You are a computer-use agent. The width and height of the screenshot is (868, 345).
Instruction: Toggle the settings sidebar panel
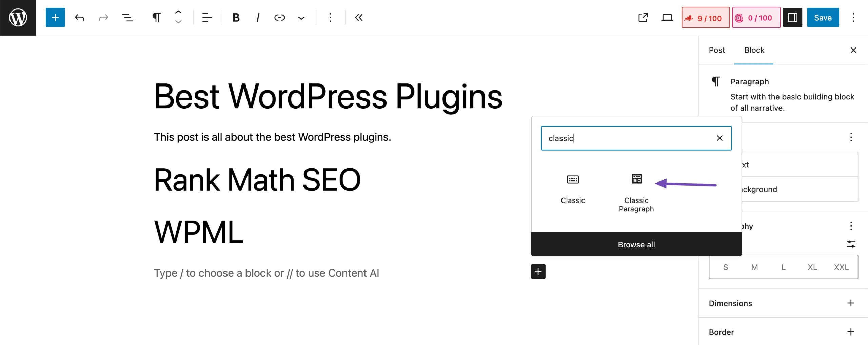(792, 18)
